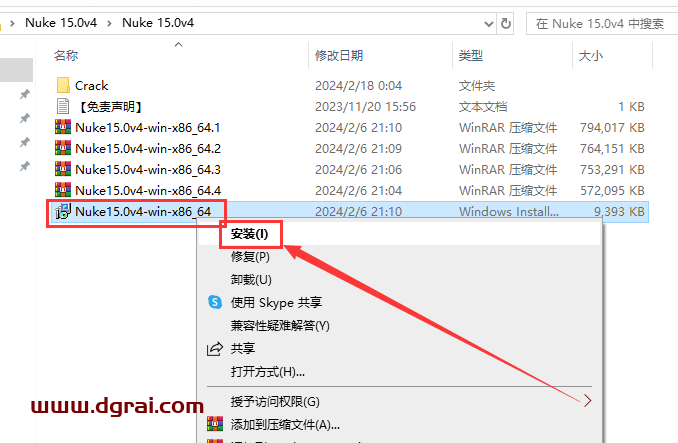The width and height of the screenshot is (678, 443).
Task: Select the 【免责声明】 file name
Action: 110,107
